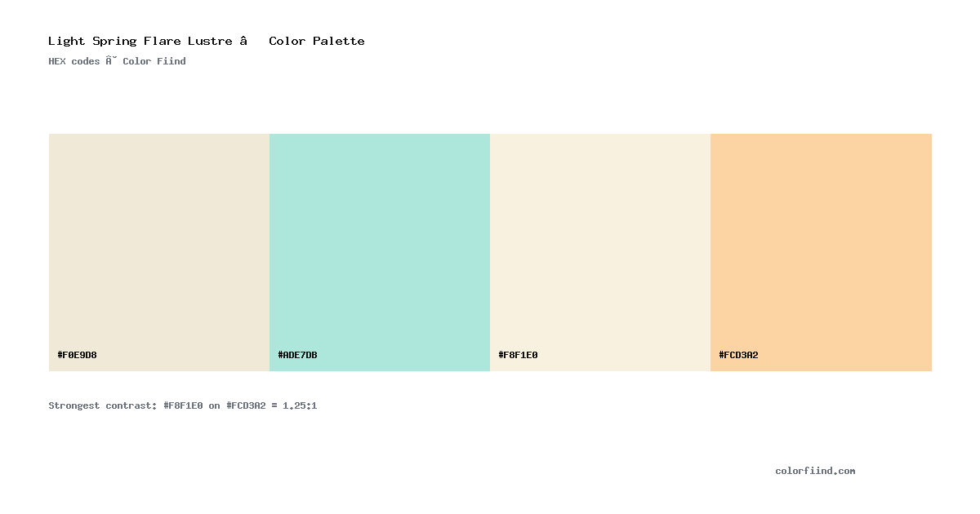Click the Color Palette heading words
This screenshot has height=514, width=980.
point(317,41)
